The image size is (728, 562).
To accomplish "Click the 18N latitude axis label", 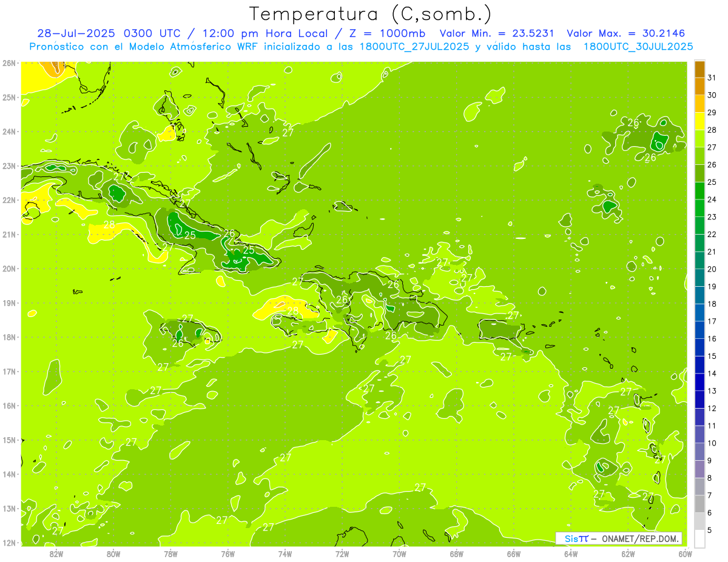I will click(8, 337).
